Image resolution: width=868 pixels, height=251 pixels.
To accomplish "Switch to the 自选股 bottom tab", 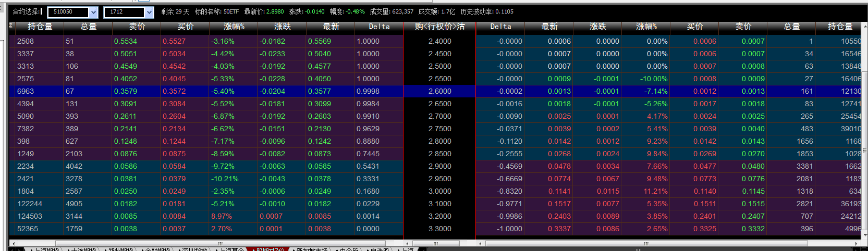I will point(377,249).
